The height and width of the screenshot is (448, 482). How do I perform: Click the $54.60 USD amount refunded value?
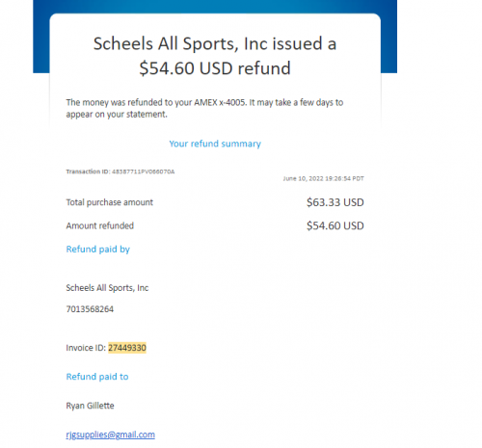click(x=335, y=225)
